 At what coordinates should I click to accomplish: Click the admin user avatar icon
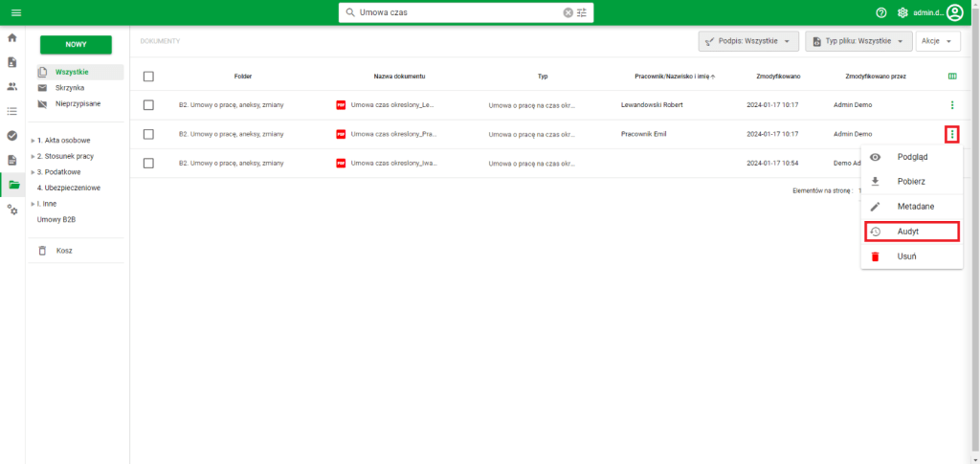tap(954, 12)
